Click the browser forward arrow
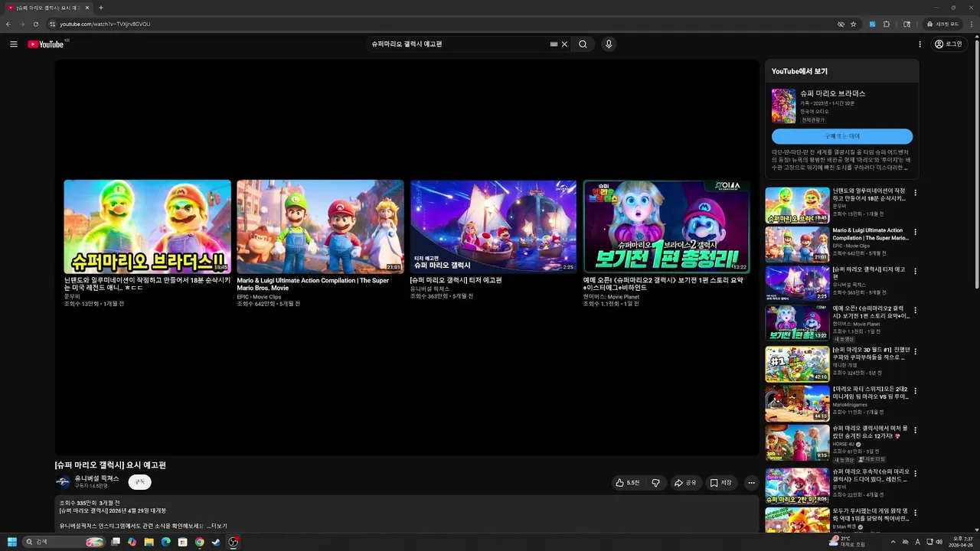This screenshot has width=980, height=551. click(21, 24)
